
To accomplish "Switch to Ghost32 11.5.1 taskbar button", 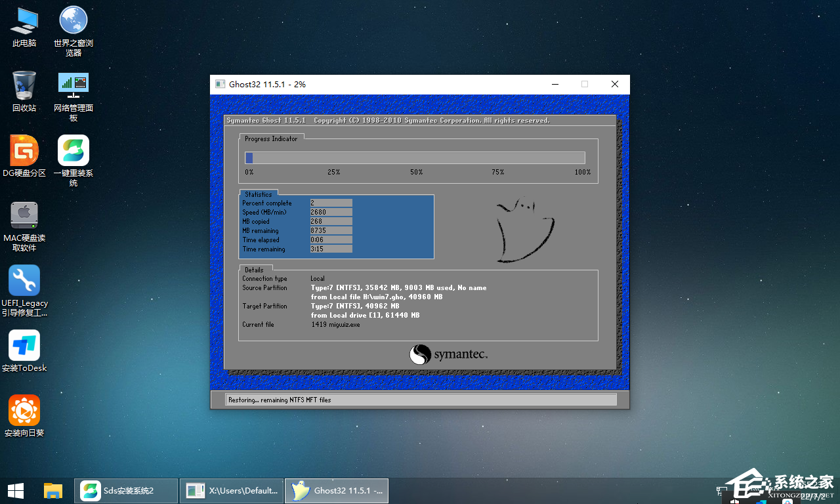I will pos(337,490).
